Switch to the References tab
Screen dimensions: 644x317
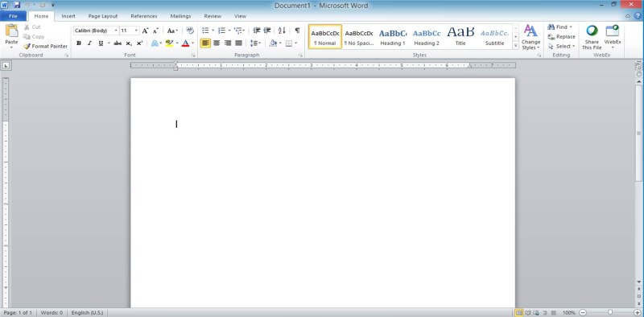click(144, 16)
